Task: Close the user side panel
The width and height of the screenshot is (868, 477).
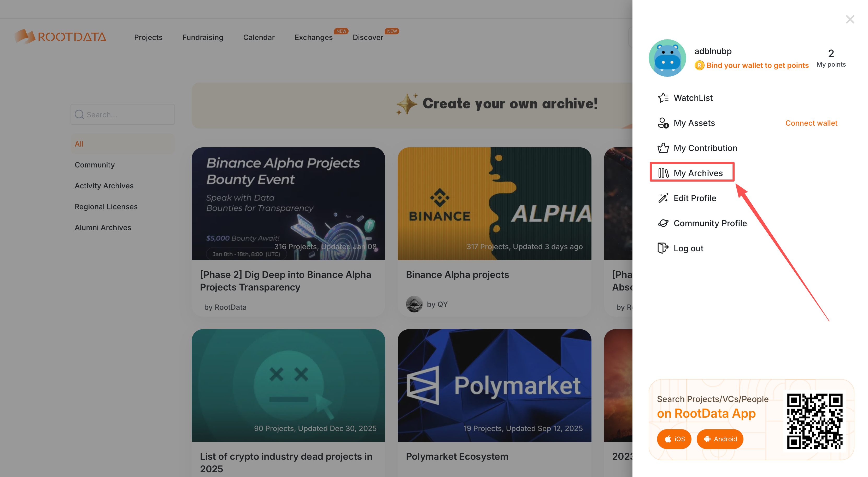Action: 849,19
